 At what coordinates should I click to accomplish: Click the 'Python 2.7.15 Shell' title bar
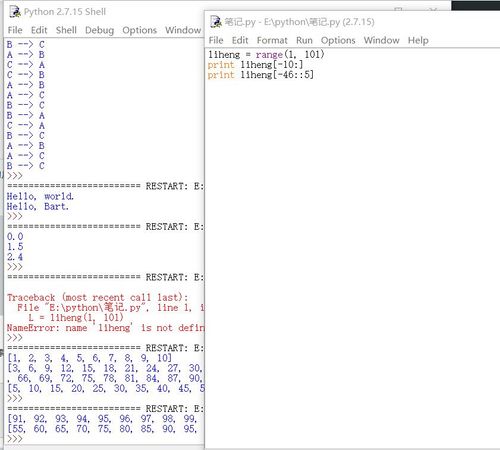coord(65,12)
